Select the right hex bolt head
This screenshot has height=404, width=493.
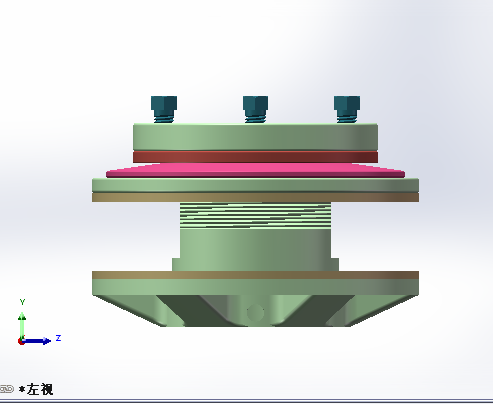[347, 103]
